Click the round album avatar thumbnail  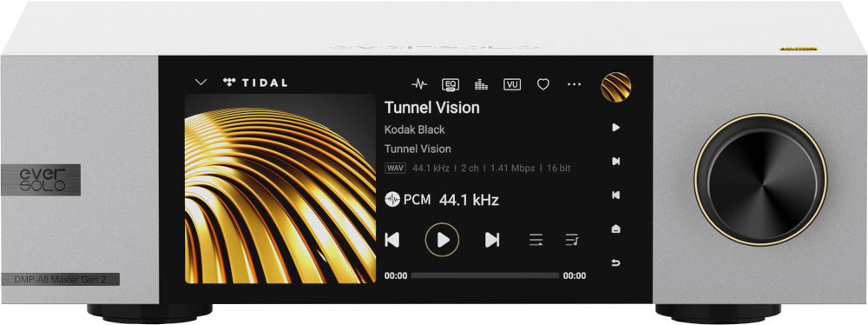click(x=616, y=87)
